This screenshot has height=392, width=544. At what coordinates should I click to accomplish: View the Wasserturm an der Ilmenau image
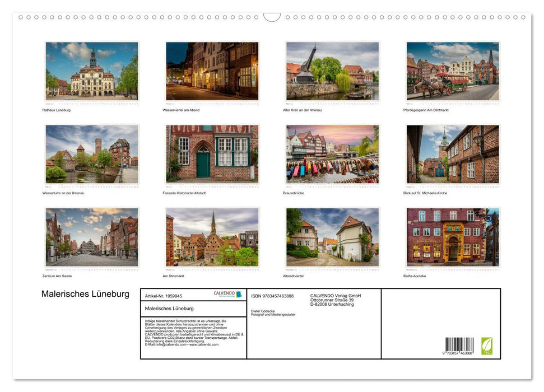tap(91, 153)
